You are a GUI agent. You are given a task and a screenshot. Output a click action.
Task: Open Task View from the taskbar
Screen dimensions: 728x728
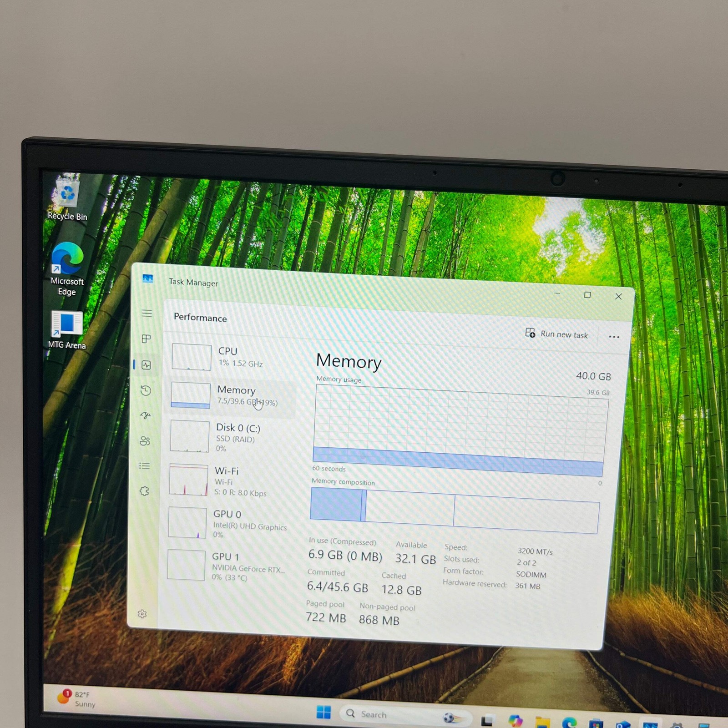[x=487, y=721]
